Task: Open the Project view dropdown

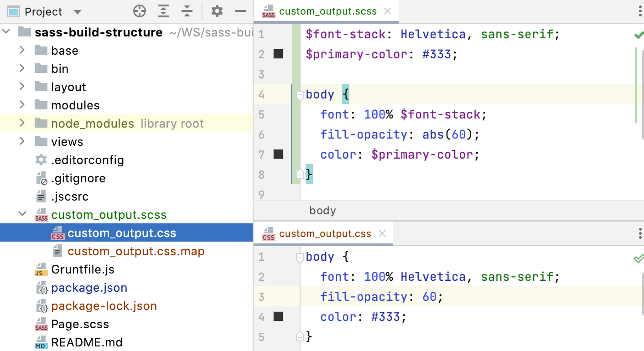Action: [x=77, y=12]
